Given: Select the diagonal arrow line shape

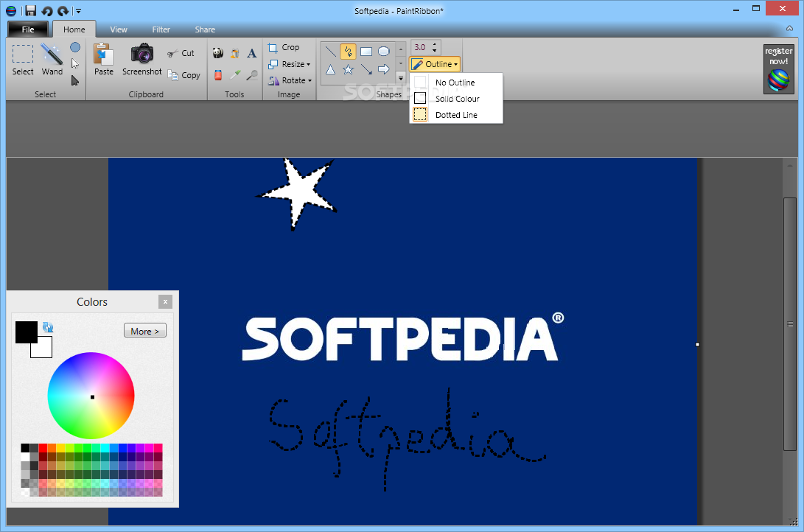Looking at the screenshot, I should click(366, 69).
